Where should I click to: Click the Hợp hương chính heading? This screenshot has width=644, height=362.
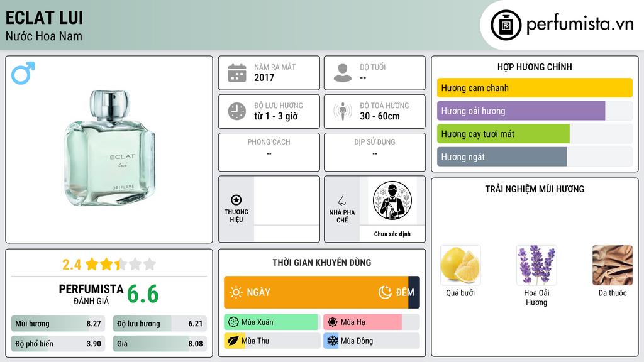click(x=535, y=67)
